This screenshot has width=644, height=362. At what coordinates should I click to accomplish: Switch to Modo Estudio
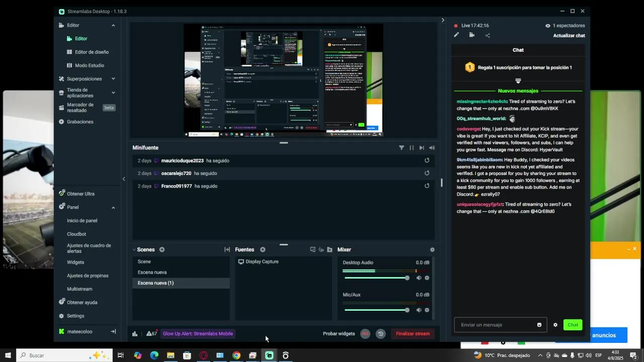(x=90, y=65)
